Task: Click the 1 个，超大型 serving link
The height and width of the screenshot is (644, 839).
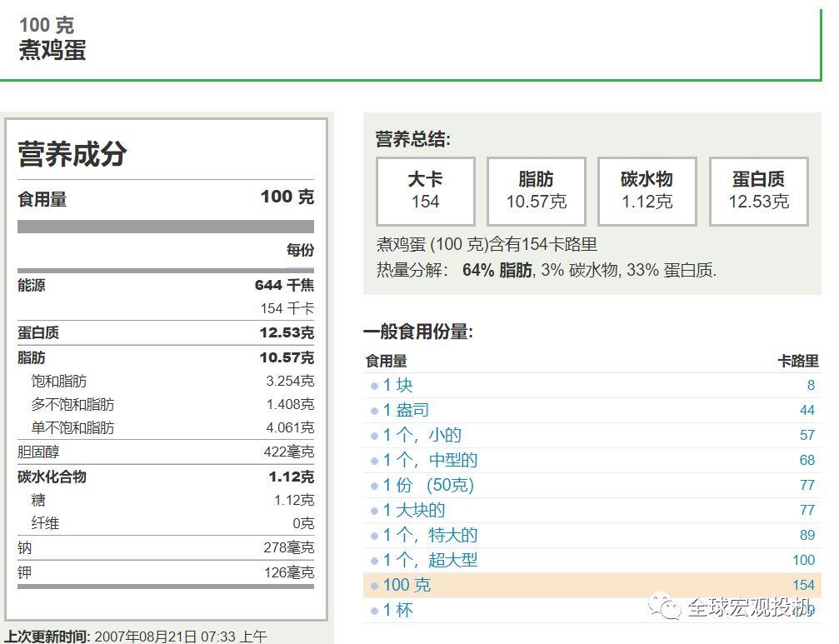Action: tap(430, 560)
